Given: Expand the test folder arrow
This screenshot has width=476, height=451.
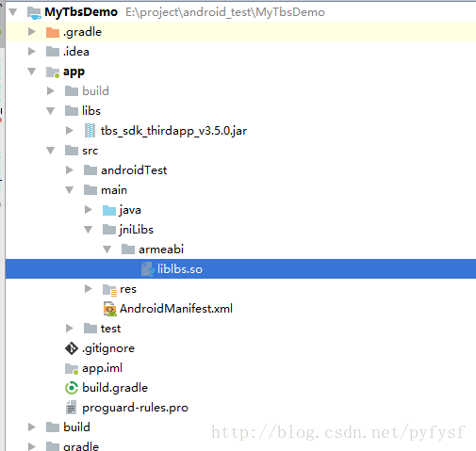Looking at the screenshot, I should 69,329.
